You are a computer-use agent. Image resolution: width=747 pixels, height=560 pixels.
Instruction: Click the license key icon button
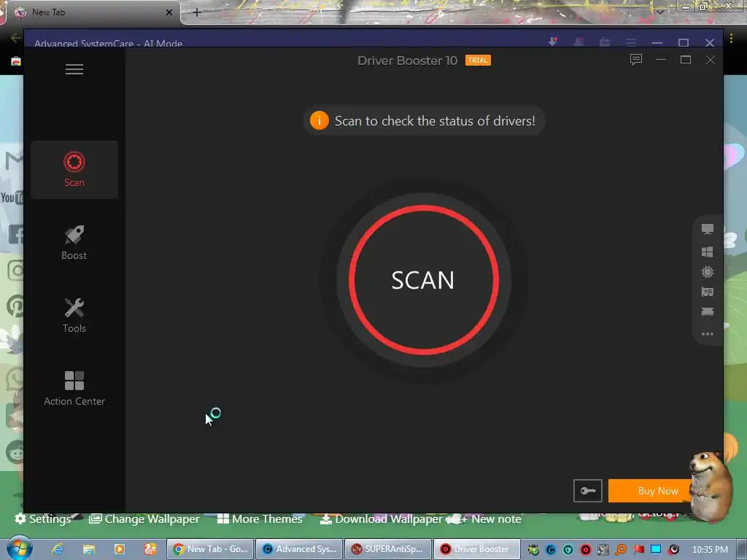click(x=587, y=491)
